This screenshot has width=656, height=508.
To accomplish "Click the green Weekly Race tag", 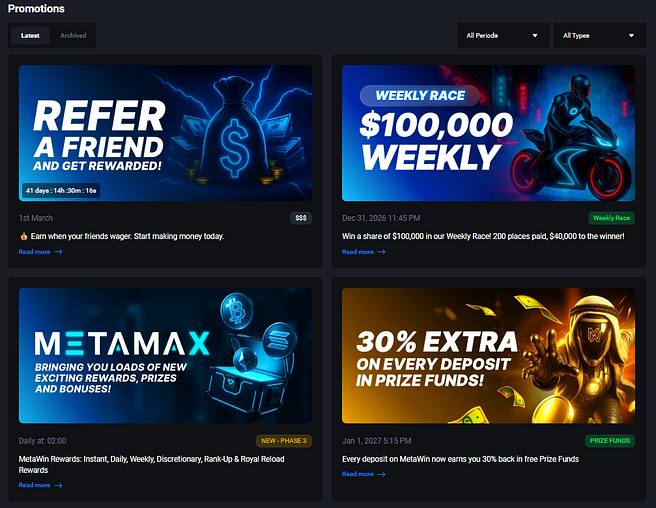I will coord(611,218).
